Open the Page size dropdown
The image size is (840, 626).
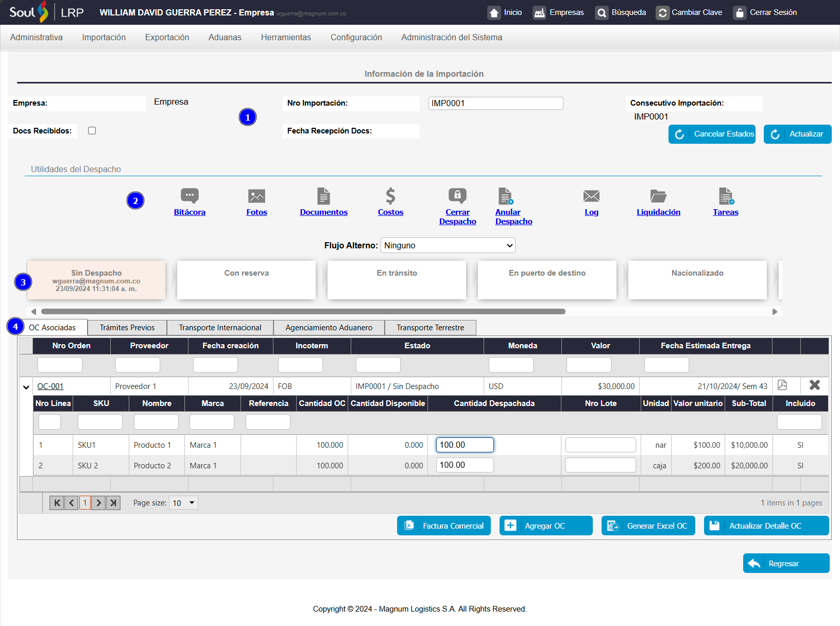pos(184,503)
